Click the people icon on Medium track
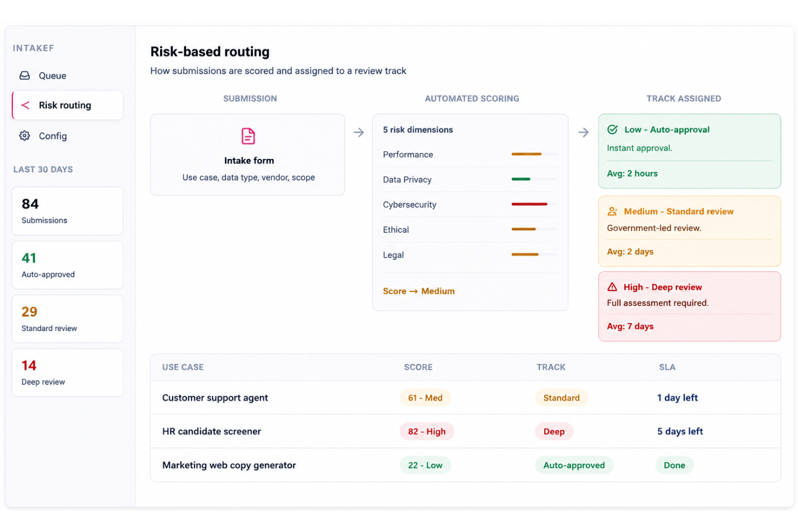The image size is (798, 532). 613,211
